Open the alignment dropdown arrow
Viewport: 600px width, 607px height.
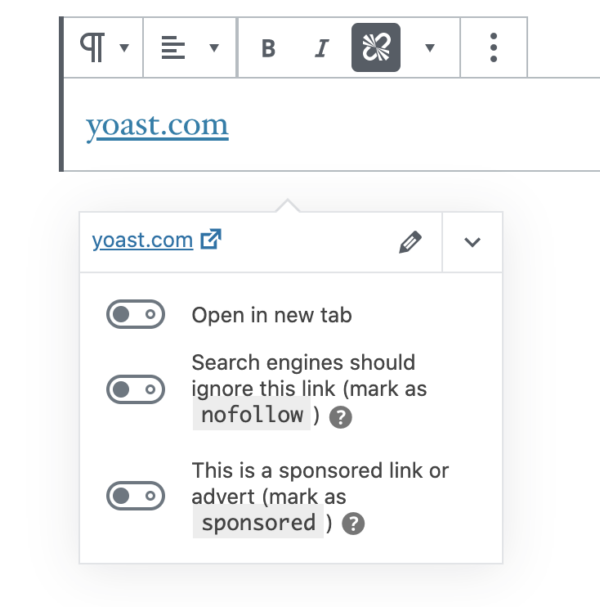click(214, 47)
